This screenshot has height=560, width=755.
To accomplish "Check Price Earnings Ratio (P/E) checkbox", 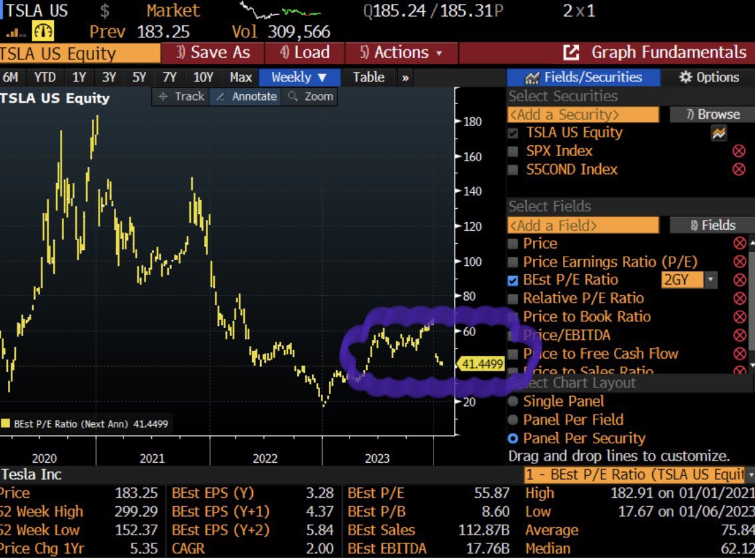I will 514,262.
